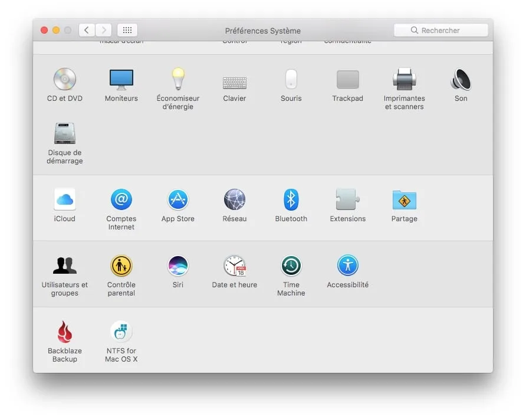Show all preferences with grid button
The image size is (526, 420).
coord(127,30)
